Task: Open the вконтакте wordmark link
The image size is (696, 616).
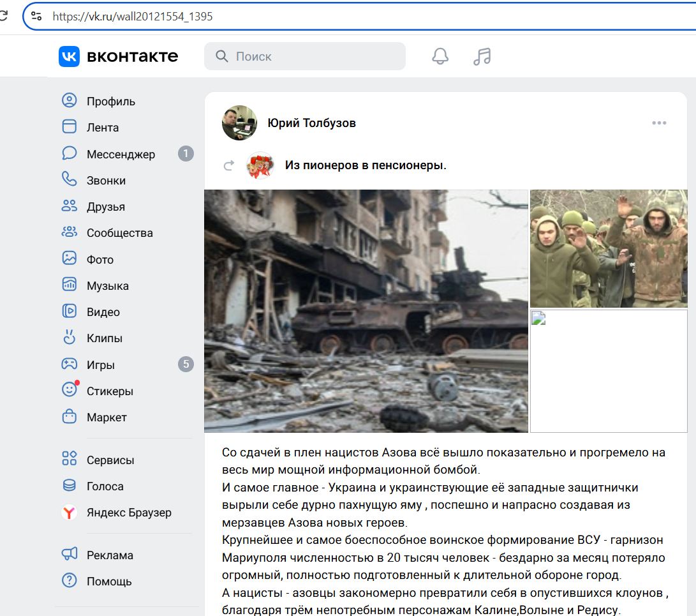Action: [x=132, y=56]
